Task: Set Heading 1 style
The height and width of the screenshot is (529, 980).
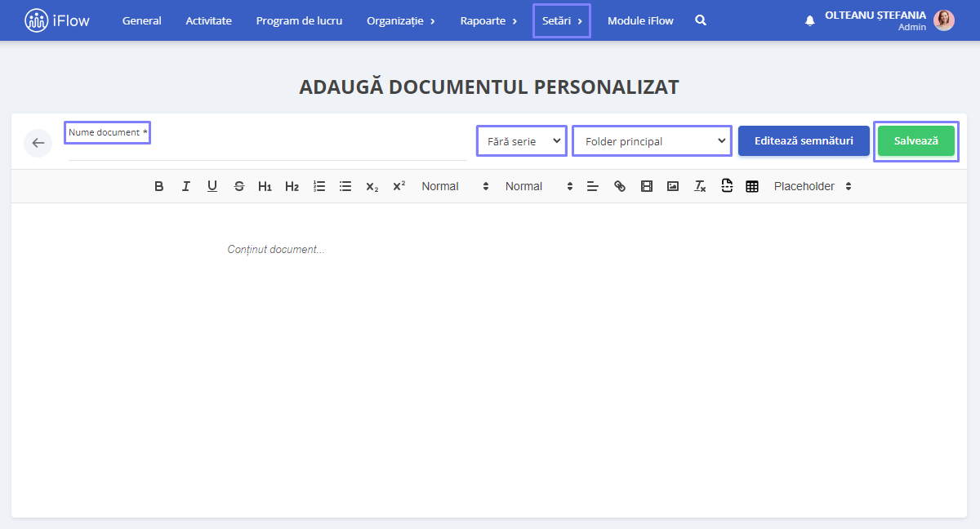Action: tap(265, 186)
